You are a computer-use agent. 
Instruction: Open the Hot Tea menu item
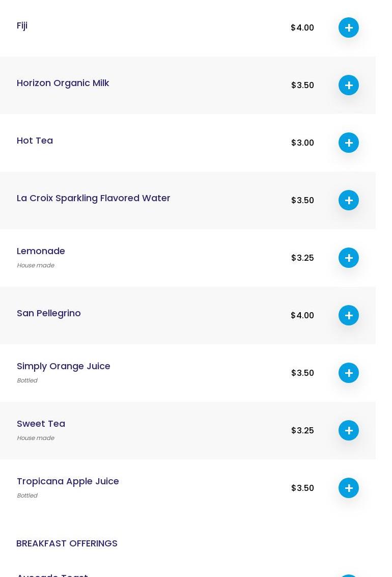pos(35,141)
